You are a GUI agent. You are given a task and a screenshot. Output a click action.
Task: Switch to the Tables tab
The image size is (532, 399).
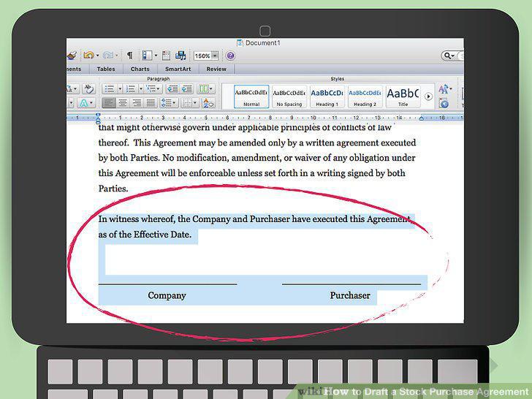106,69
